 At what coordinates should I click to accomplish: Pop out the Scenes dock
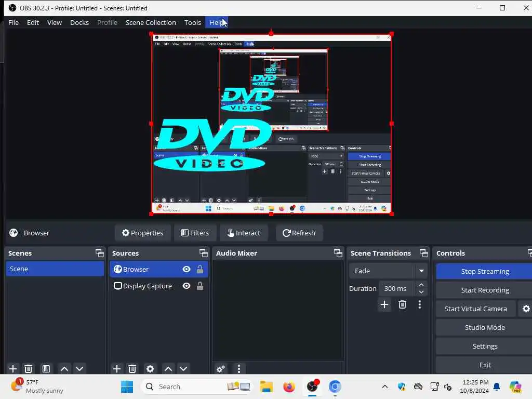99,253
